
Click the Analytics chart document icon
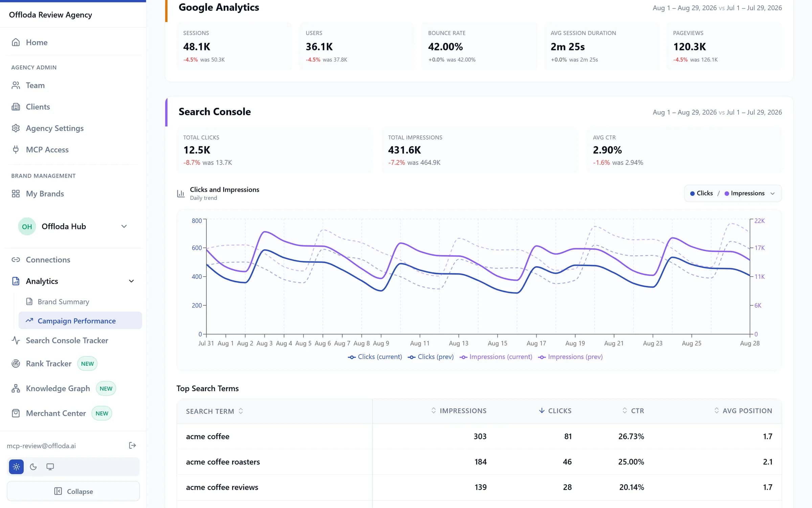16,281
